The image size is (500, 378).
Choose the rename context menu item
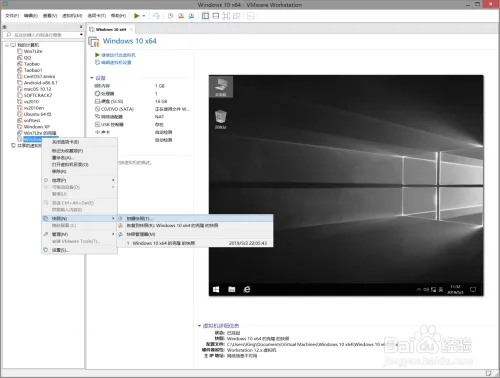tap(79, 158)
